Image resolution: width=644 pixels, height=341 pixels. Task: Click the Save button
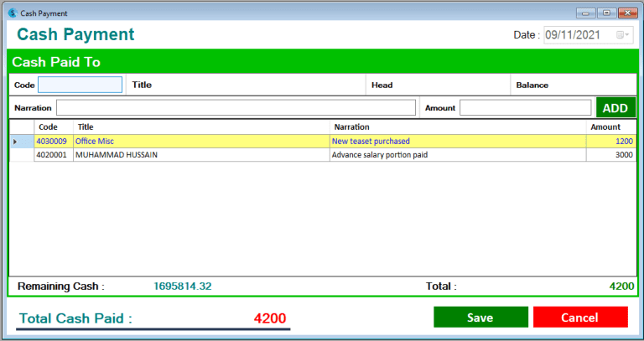coord(480,318)
